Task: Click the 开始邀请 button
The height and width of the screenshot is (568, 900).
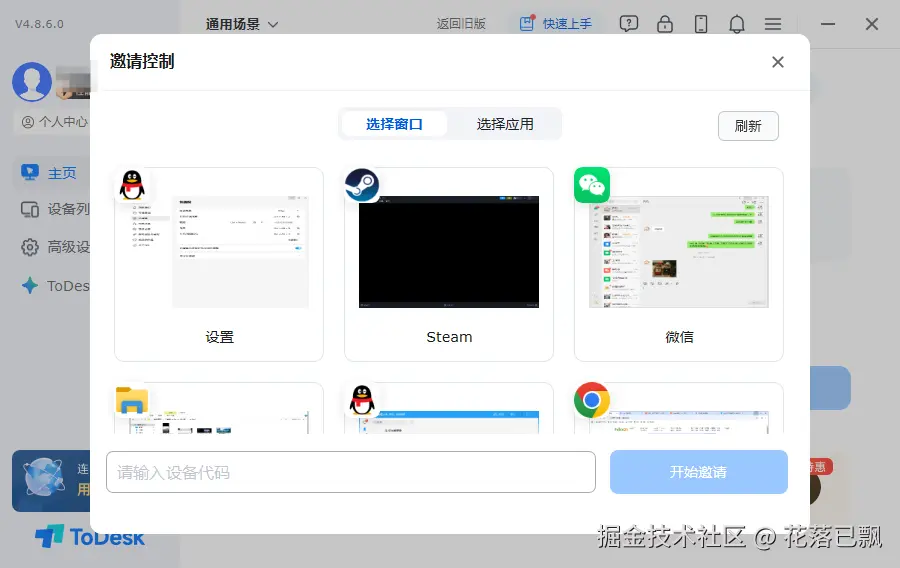Action: (699, 472)
